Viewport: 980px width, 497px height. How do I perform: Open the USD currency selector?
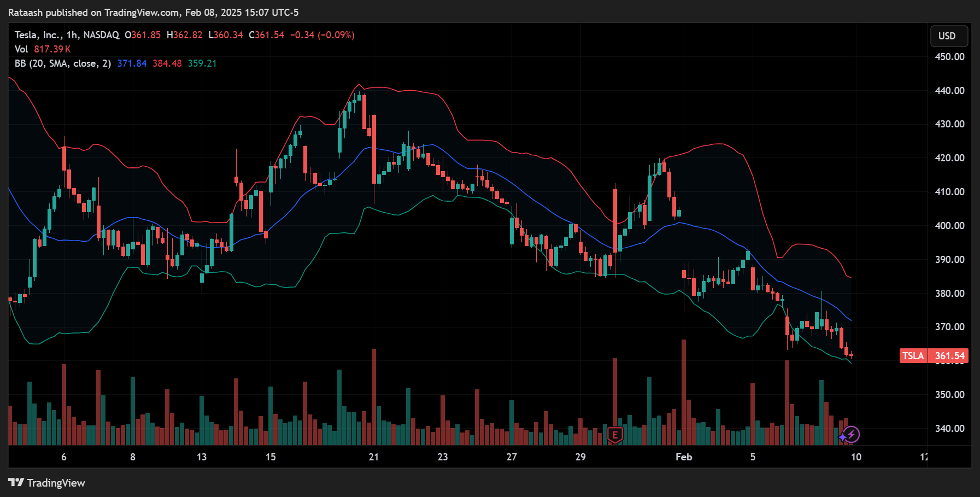coord(949,36)
